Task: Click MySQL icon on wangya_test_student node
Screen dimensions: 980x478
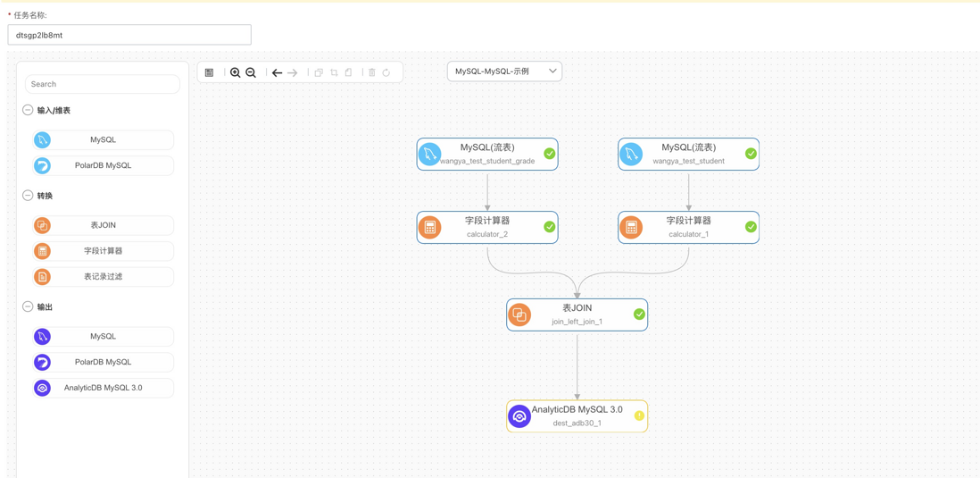Action: tap(631, 154)
